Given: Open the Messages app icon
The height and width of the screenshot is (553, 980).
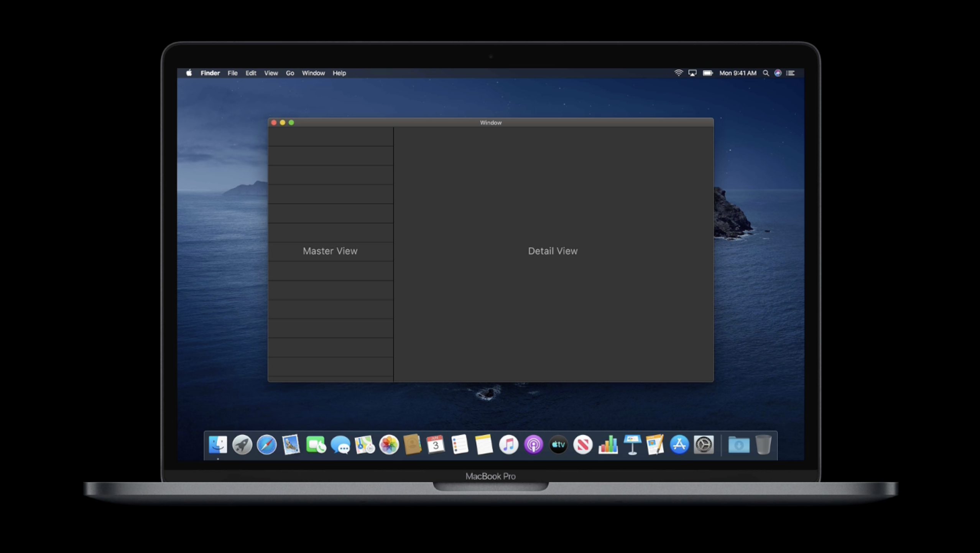Looking at the screenshot, I should click(340, 445).
